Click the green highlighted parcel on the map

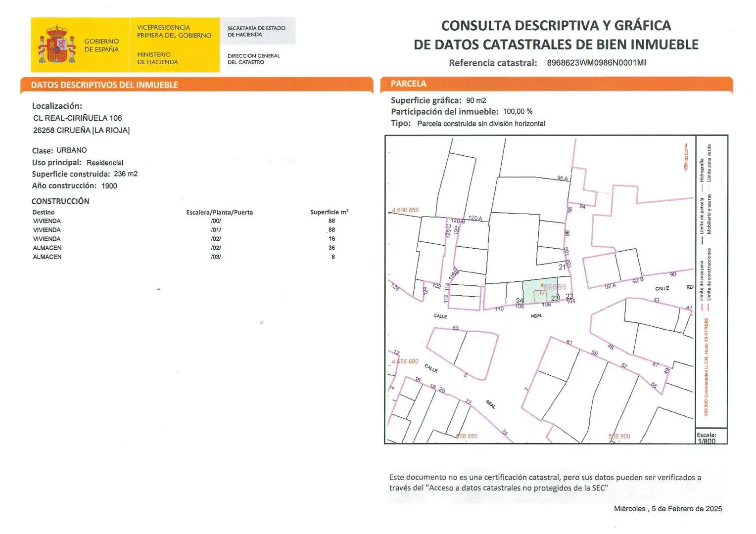(541, 291)
